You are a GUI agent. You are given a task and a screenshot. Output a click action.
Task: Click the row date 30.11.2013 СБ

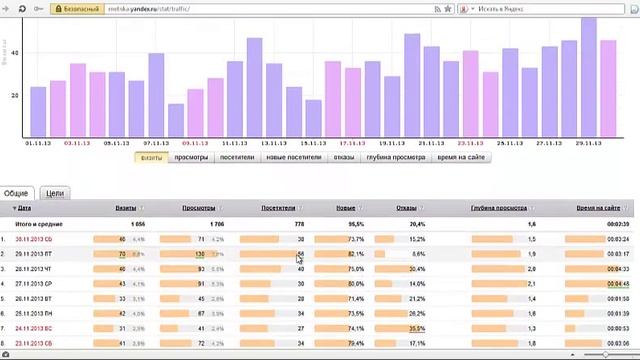pyautogui.click(x=34, y=239)
